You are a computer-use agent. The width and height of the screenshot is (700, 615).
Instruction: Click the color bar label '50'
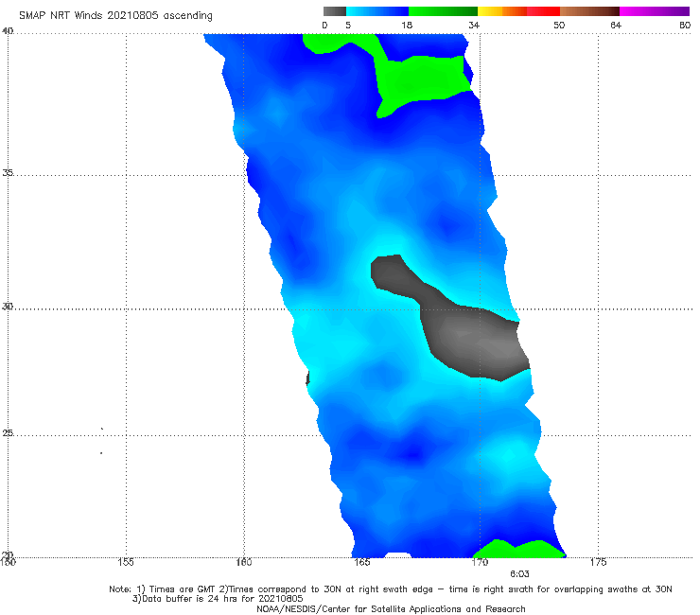[559, 26]
